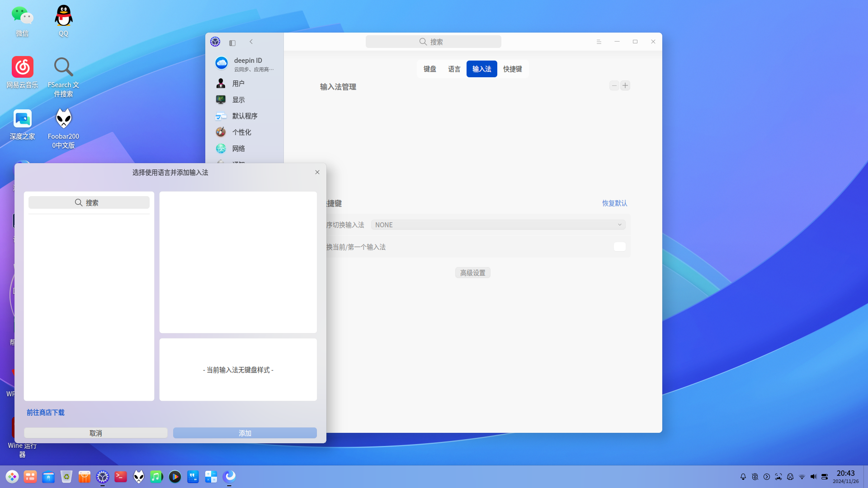Open WeChat desktop icon
This screenshot has height=488, width=868.
22,21
